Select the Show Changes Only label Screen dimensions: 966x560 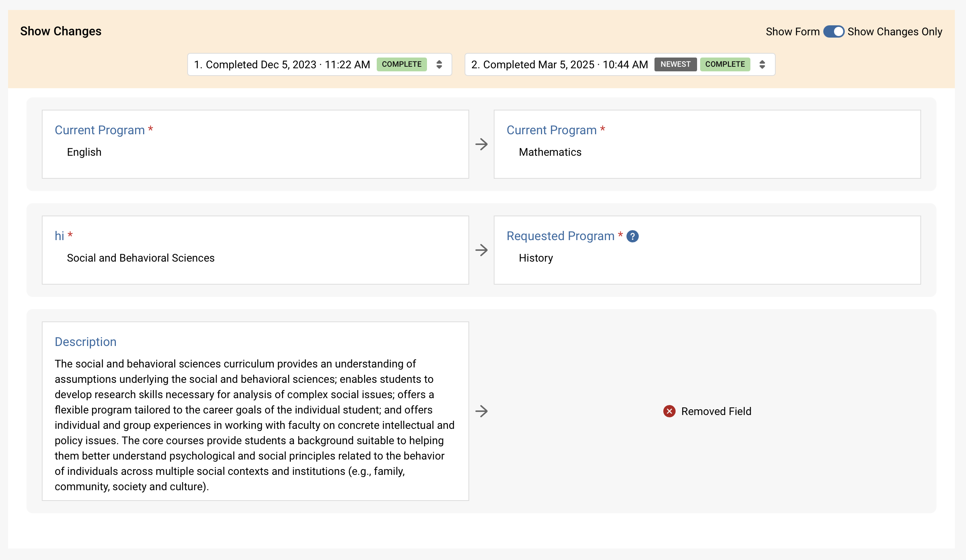coord(894,31)
